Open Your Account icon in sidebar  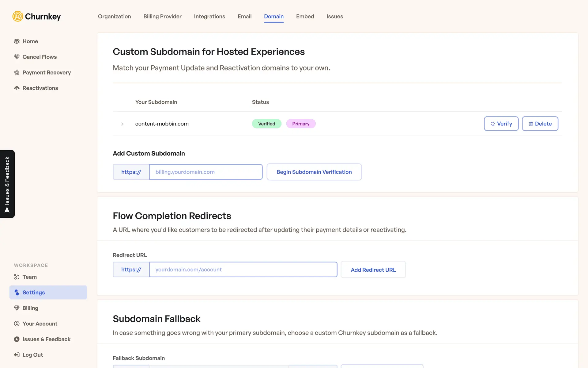point(17,324)
